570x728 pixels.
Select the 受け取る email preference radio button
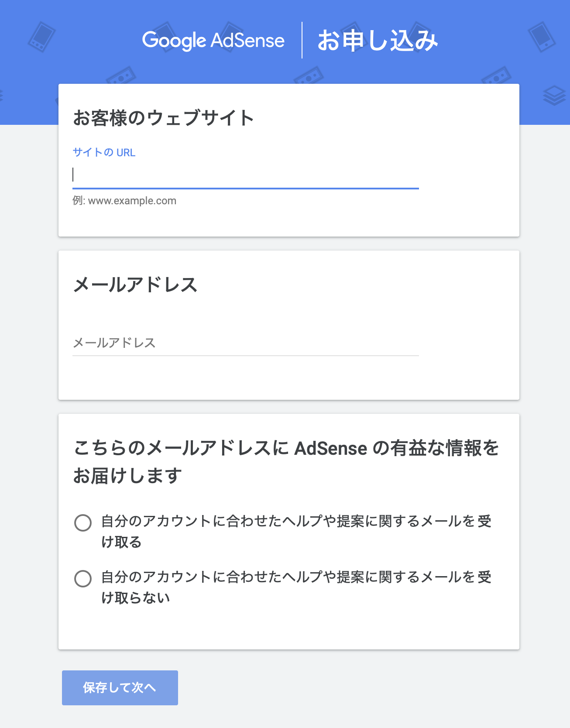(x=83, y=522)
